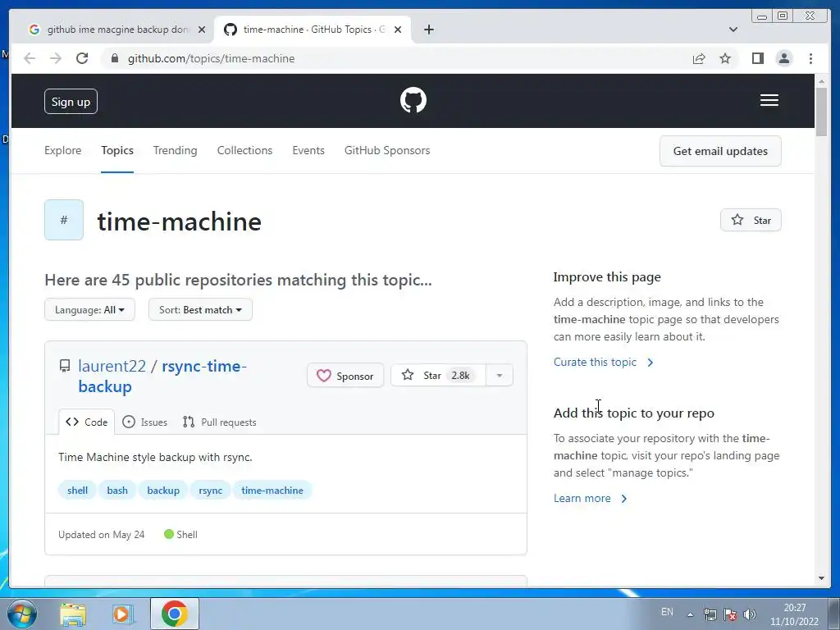The width and height of the screenshot is (840, 630).
Task: Select the Topics tab
Action: [x=117, y=151]
